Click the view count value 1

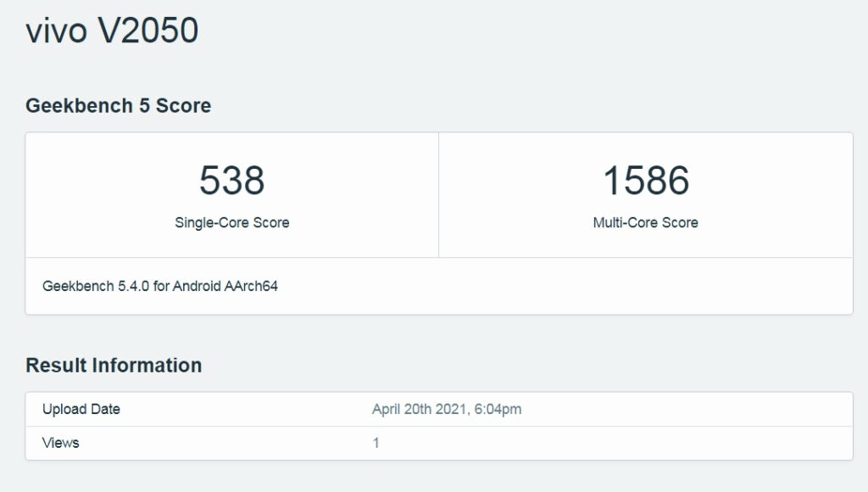[x=376, y=443]
